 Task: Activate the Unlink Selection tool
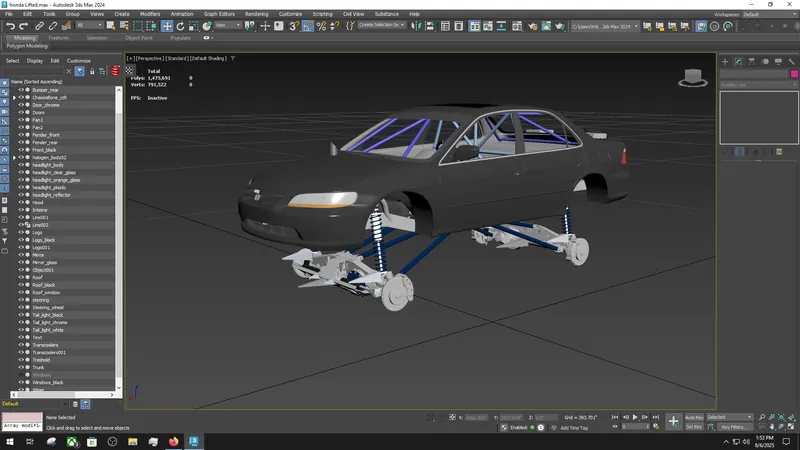pyautogui.click(x=53, y=26)
